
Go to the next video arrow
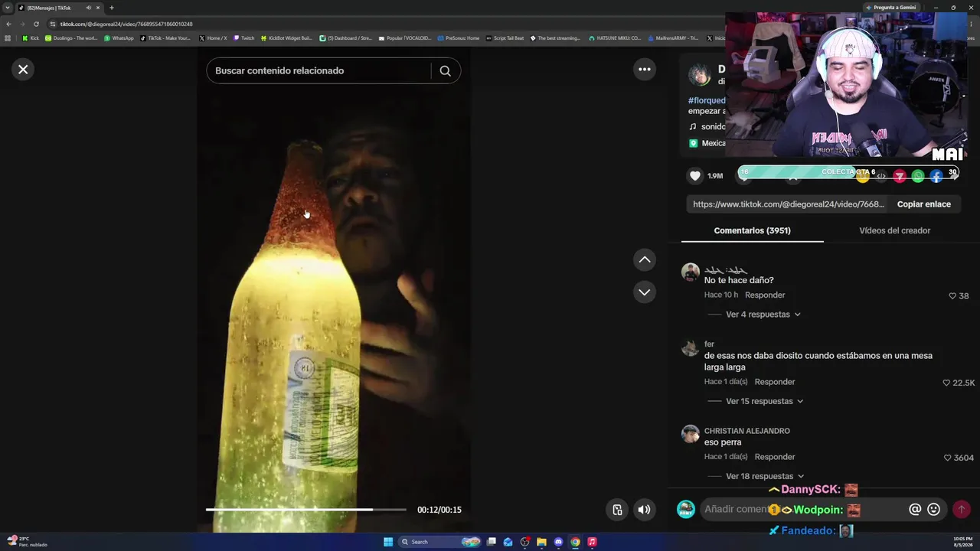click(645, 292)
